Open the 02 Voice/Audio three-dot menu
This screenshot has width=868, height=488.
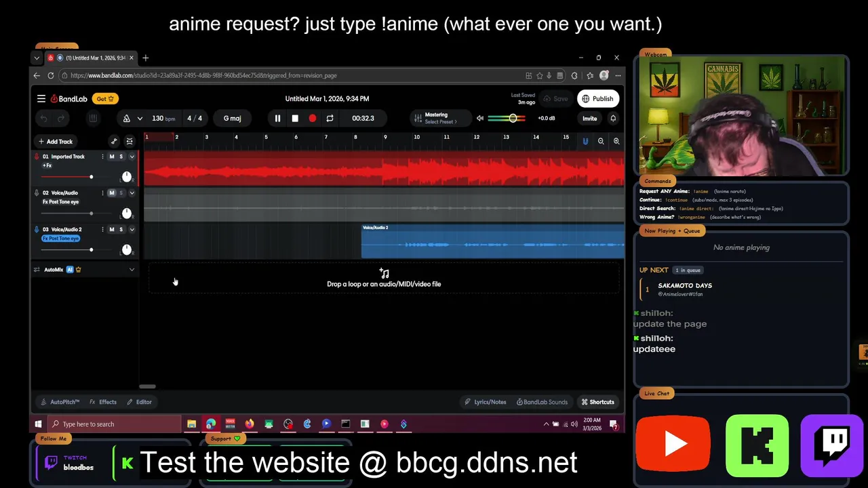[x=102, y=193]
